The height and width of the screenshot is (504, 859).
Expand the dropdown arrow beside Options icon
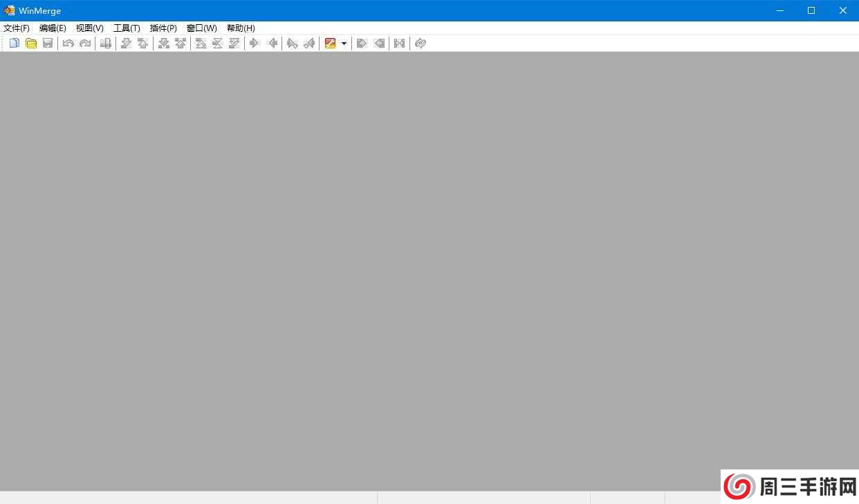(x=344, y=44)
